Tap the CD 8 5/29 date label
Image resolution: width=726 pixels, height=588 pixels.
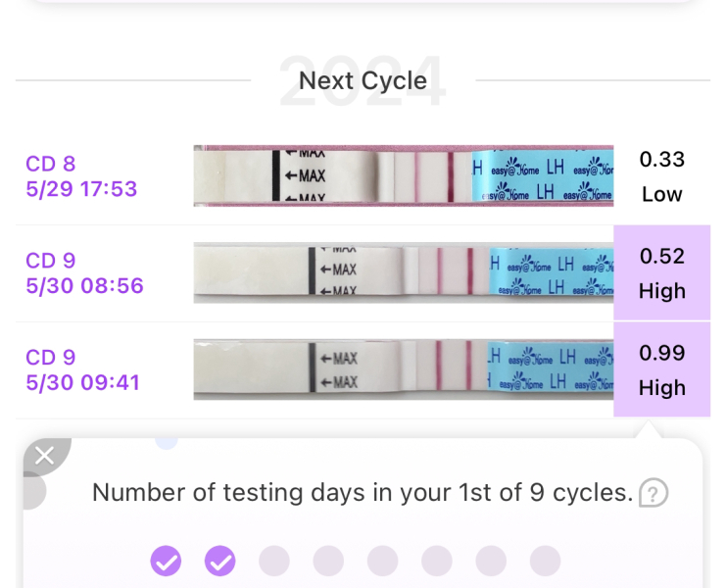81,176
